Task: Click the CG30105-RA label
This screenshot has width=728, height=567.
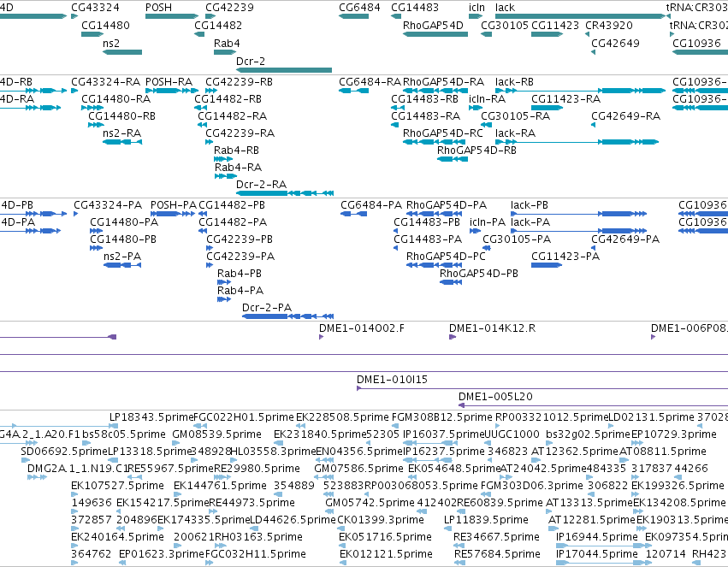Action: click(x=515, y=116)
